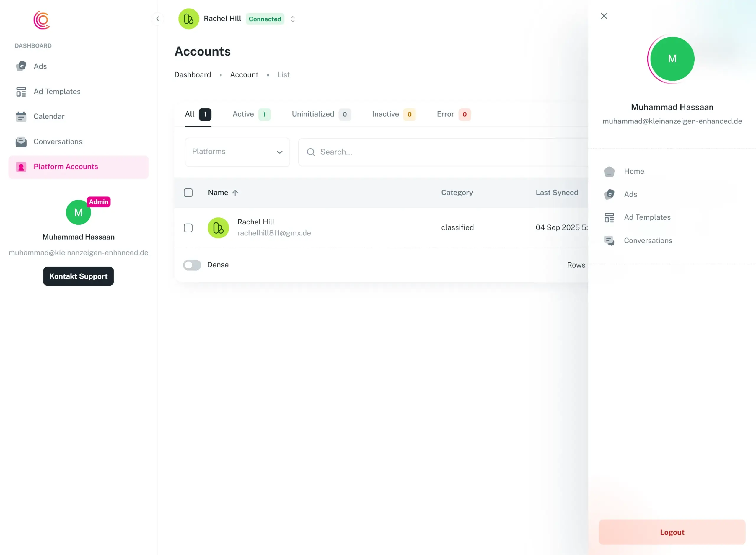The image size is (756, 555).
Task: Open Ad Templates icon in left sidebar
Action: tap(21, 91)
